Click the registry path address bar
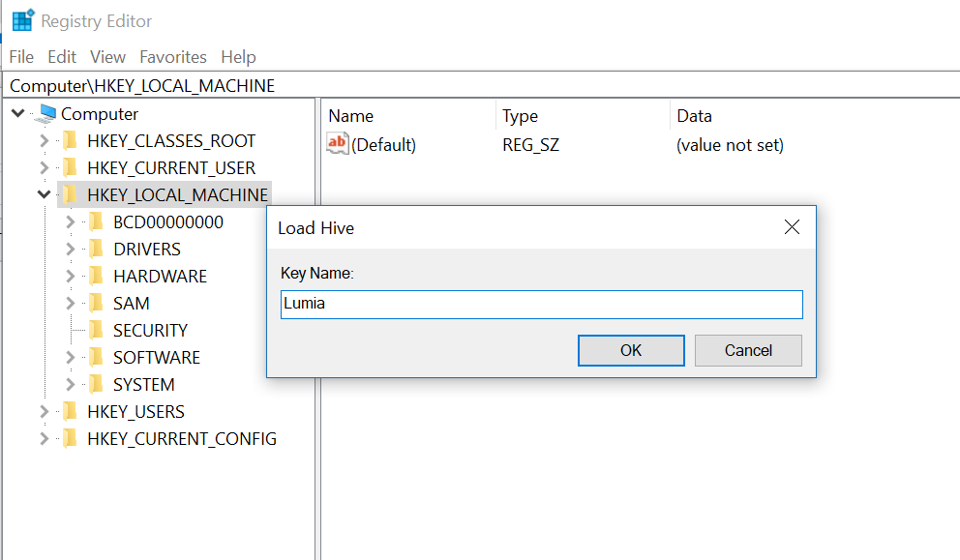This screenshot has width=960, height=560. tap(480, 85)
